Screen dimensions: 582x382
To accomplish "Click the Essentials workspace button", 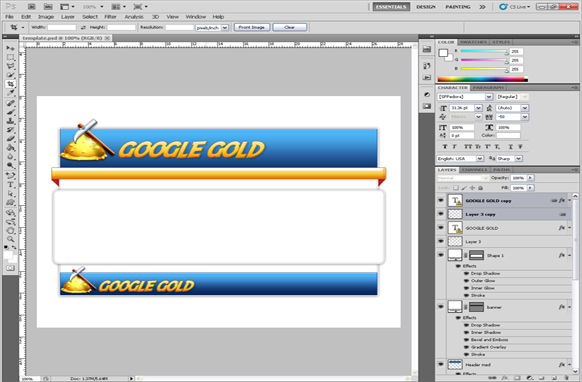I will (x=391, y=7).
